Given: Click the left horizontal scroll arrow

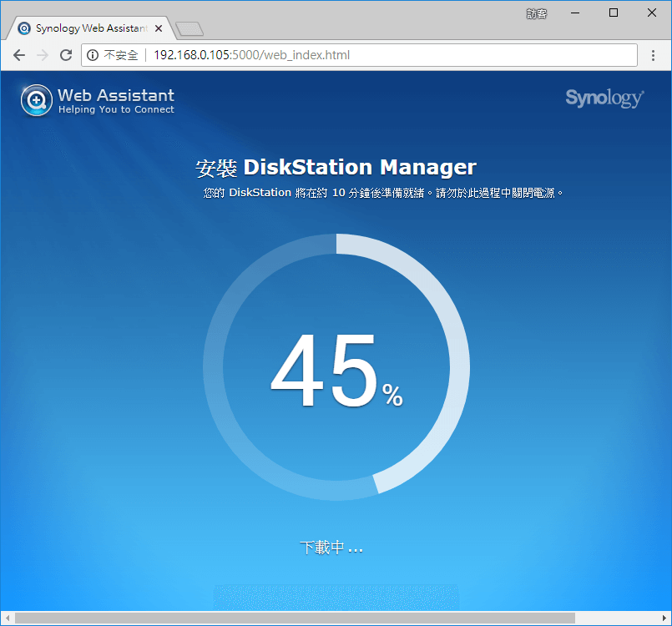Looking at the screenshot, I should pyautogui.click(x=7, y=618).
